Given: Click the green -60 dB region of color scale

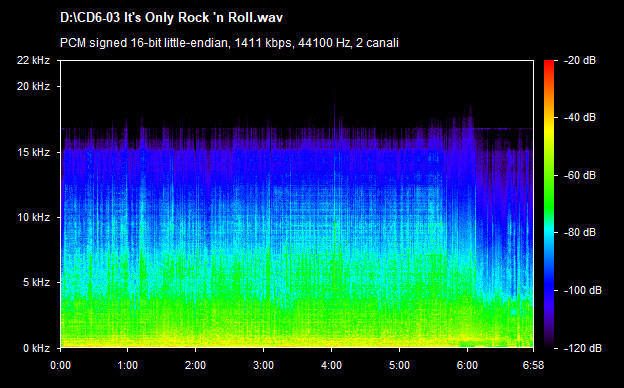Looking at the screenshot, I should 549,175.
